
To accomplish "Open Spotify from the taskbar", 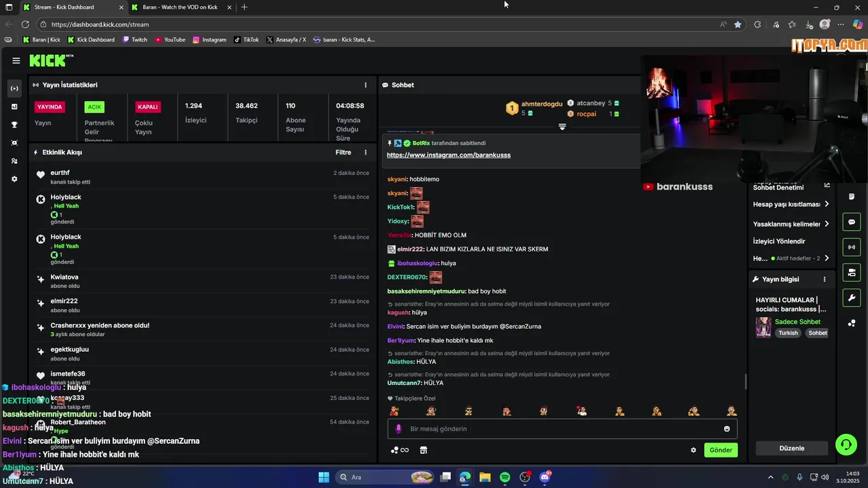I will (505, 477).
